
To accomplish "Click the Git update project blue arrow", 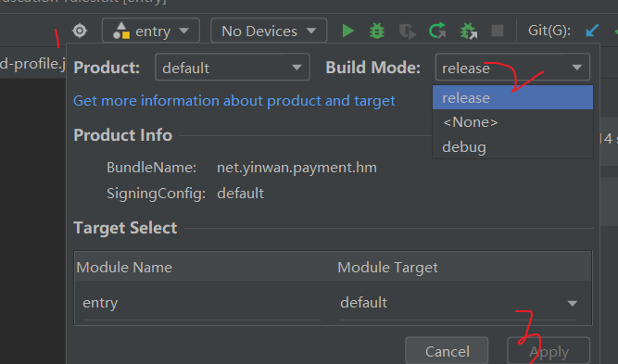I will tap(592, 31).
